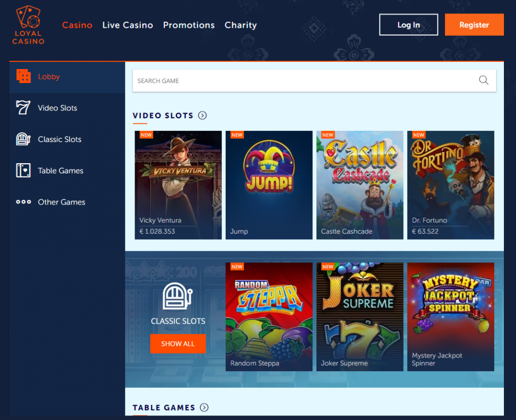
Task: Click the Other Games three-dots icon
Action: point(23,202)
